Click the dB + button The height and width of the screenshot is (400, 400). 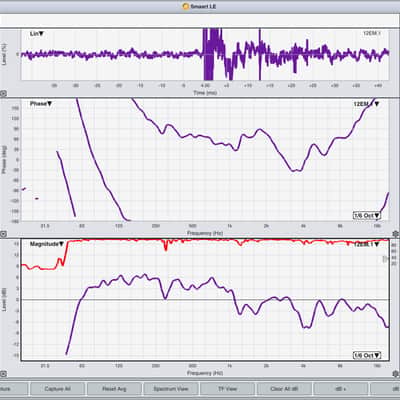(x=341, y=389)
